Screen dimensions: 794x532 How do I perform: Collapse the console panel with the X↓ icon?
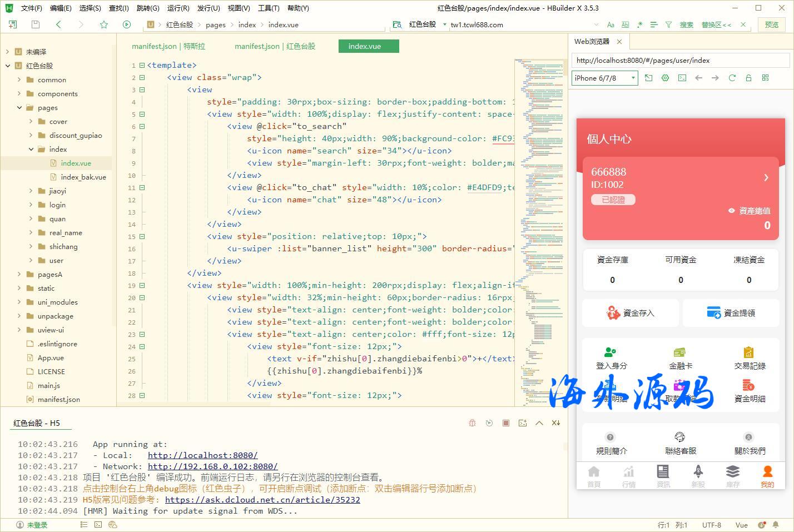click(x=555, y=422)
